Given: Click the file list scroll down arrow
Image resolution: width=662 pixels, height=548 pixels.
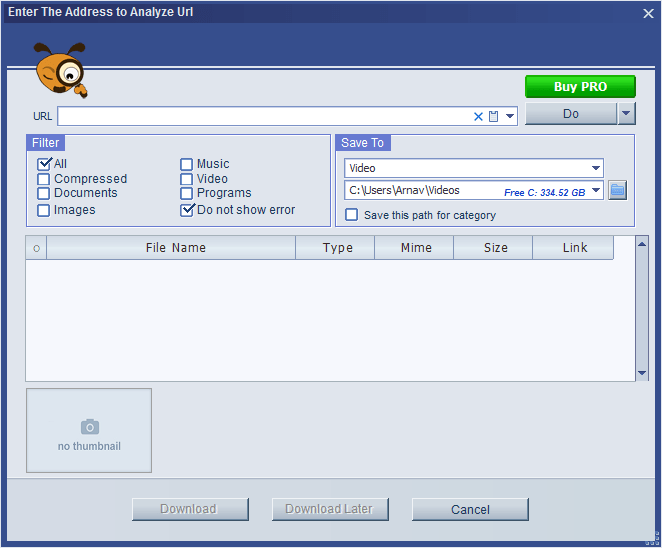Looking at the screenshot, I should point(642,373).
